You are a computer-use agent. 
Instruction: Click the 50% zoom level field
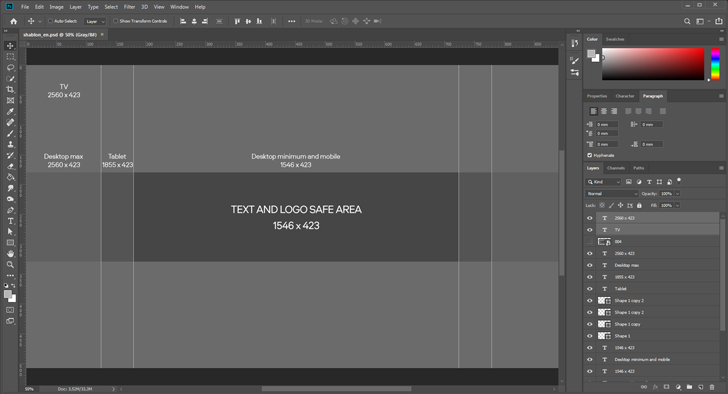(x=29, y=389)
